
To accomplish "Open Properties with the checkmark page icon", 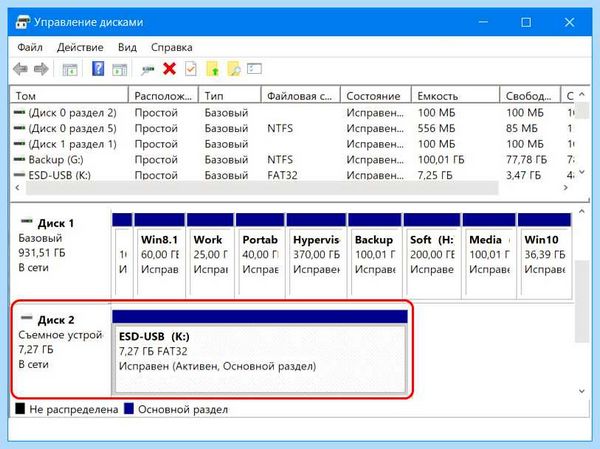I will click(191, 69).
